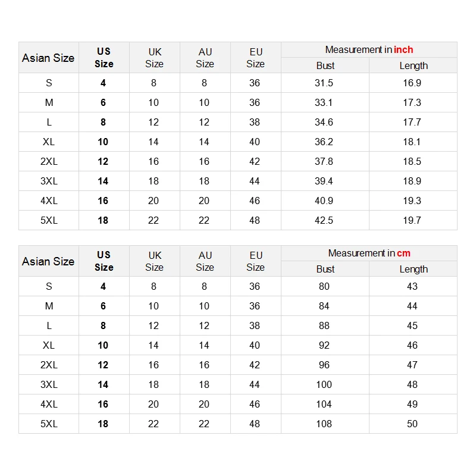Click the 43 length value in cm
The height and width of the screenshot is (476, 476).
point(412,286)
